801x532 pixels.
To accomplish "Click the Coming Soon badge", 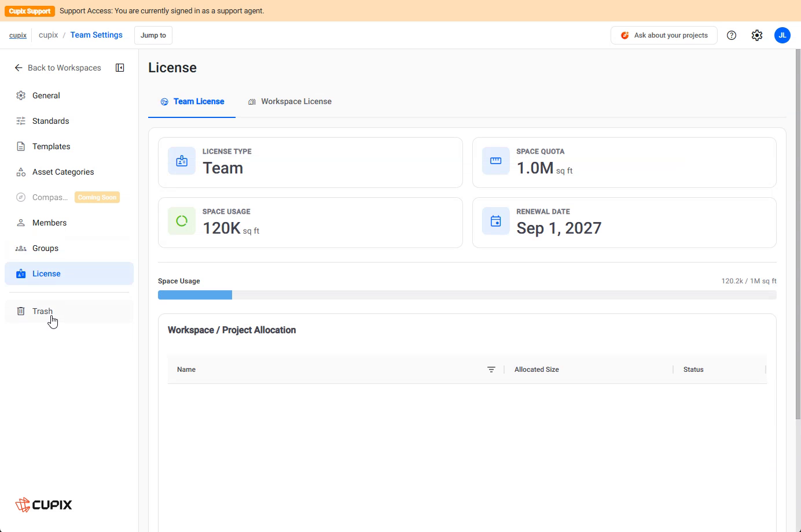I will [x=97, y=197].
